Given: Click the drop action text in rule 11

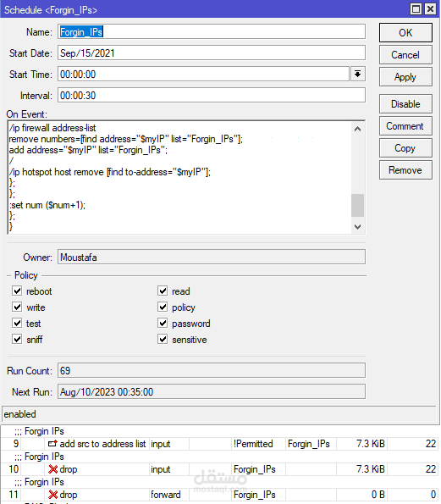Looking at the screenshot, I should (69, 495).
